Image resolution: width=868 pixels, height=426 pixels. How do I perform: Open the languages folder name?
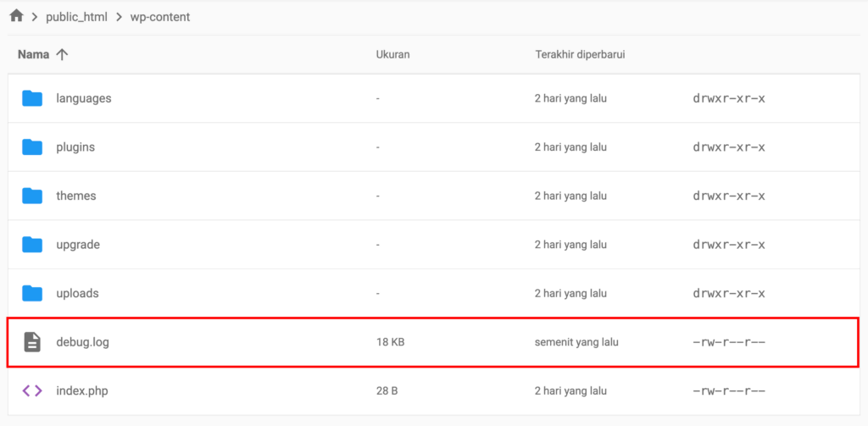coord(83,98)
